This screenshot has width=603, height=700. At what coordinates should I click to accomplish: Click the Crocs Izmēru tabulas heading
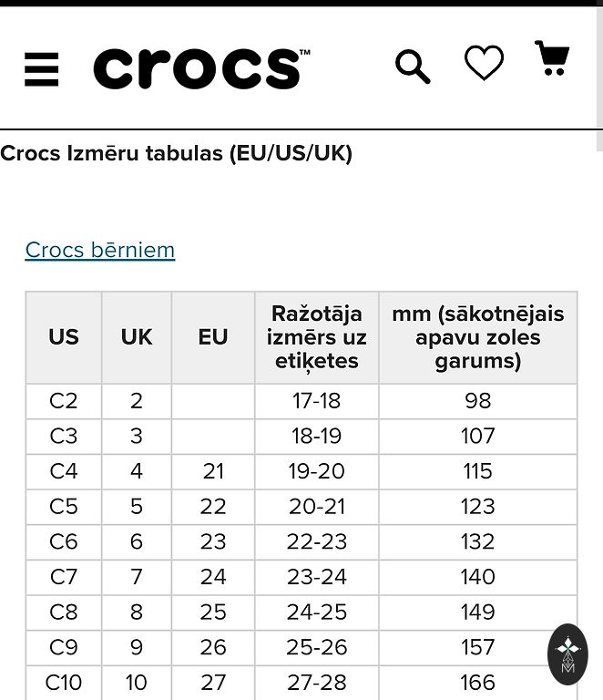(176, 153)
